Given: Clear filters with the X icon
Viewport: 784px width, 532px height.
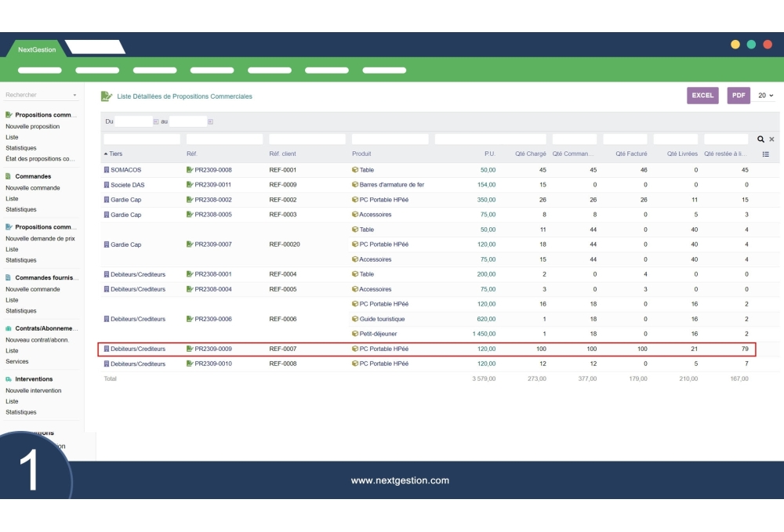Looking at the screenshot, I should click(771, 139).
